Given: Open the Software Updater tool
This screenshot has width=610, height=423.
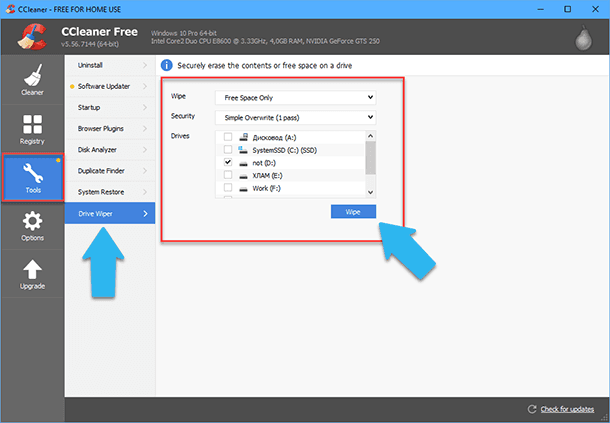Looking at the screenshot, I should (x=110, y=86).
